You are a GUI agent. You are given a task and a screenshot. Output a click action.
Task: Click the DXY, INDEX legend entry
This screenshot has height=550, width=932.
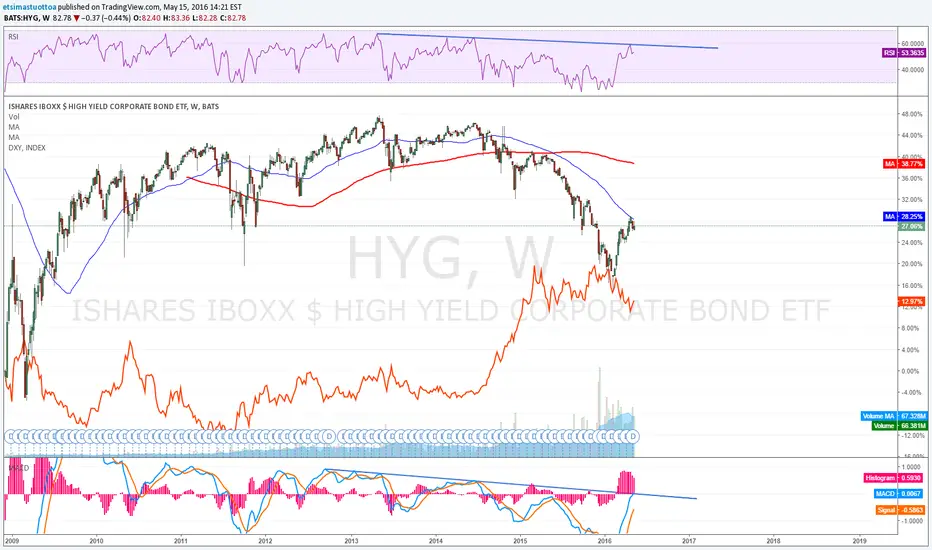point(27,147)
